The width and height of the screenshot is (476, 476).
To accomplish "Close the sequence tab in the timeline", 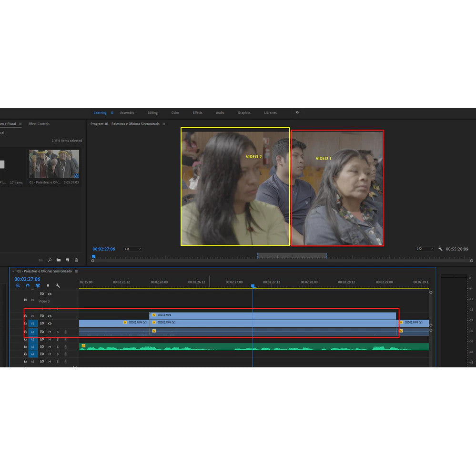I will coord(13,272).
